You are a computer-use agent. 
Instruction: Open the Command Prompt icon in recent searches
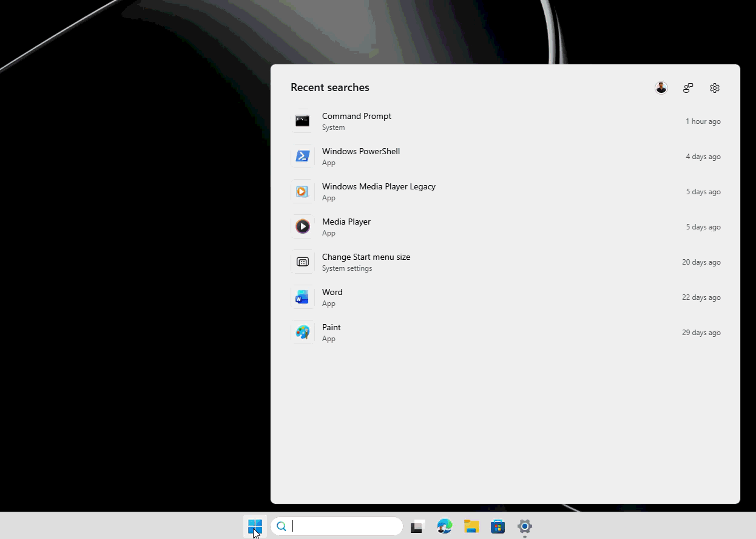tap(303, 121)
